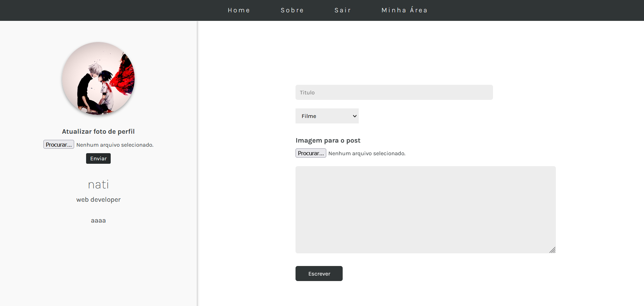
Task: Click the username text 'nati'
Action: 98,185
